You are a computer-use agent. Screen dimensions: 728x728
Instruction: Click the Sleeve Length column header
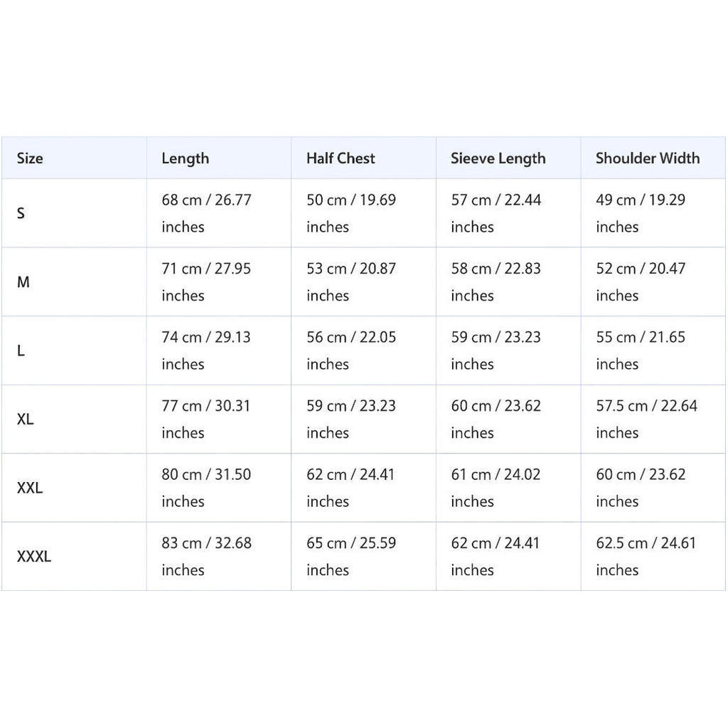tap(498, 159)
